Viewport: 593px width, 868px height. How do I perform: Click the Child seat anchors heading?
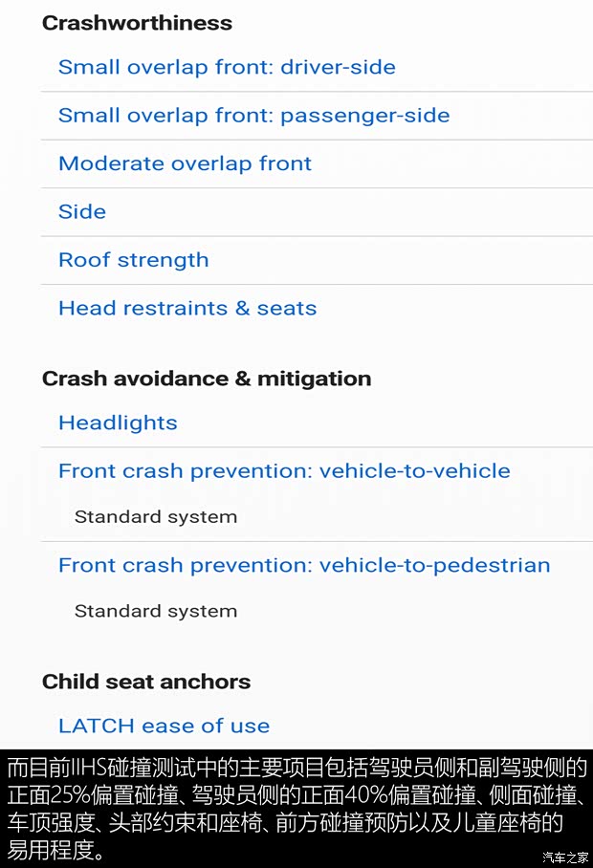[x=146, y=682]
